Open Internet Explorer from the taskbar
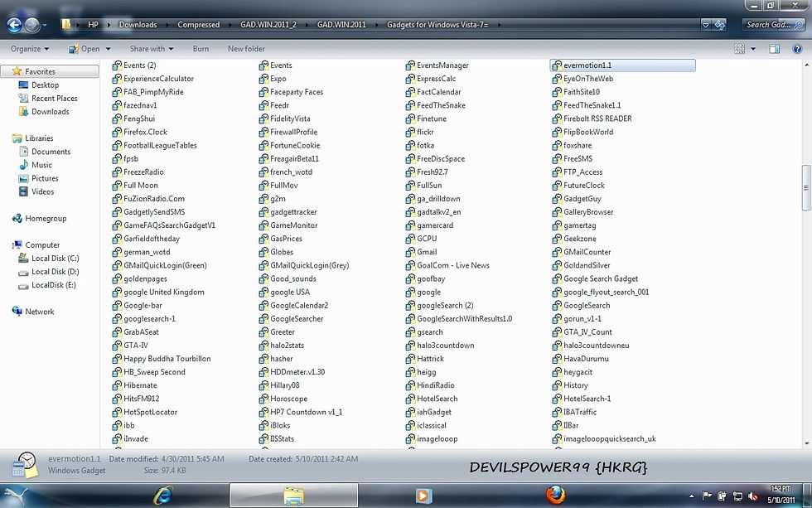This screenshot has height=508, width=812. 163,496
